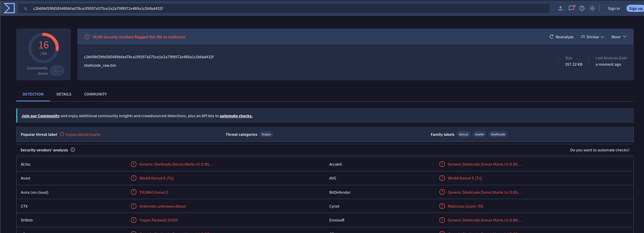Click the upload file icon
The image size is (644, 233).
[x=560, y=8]
